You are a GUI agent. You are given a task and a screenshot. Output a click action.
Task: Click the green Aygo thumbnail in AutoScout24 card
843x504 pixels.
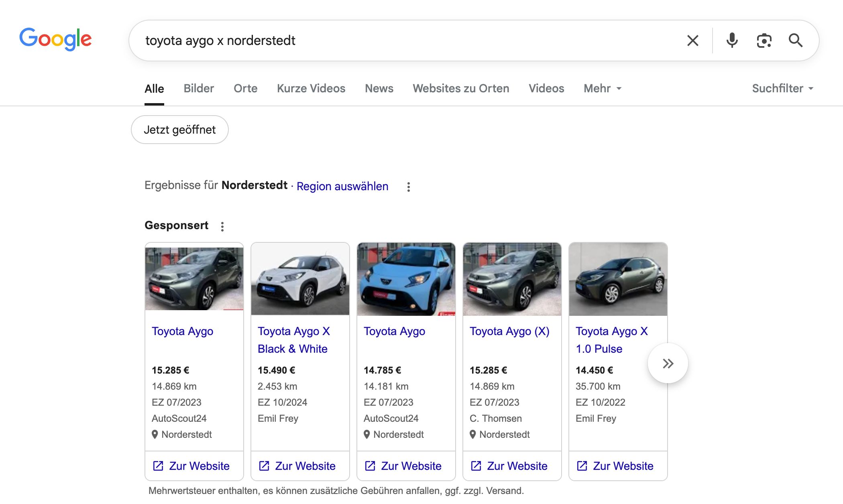pyautogui.click(x=194, y=279)
